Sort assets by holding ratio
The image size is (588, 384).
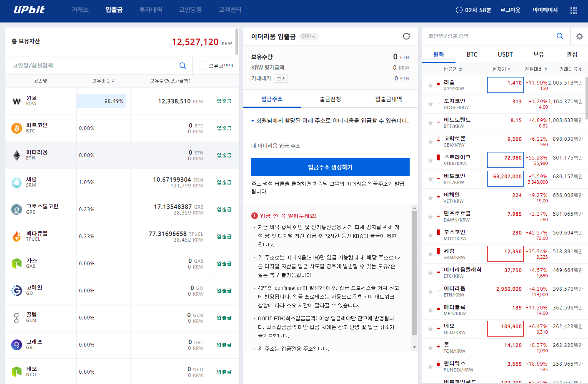pos(103,81)
